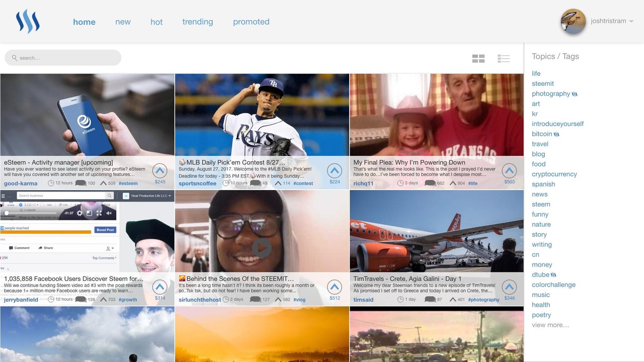Upvote the TimTravels Crete post
Screen dimensions: 644x362
[x=509, y=287]
